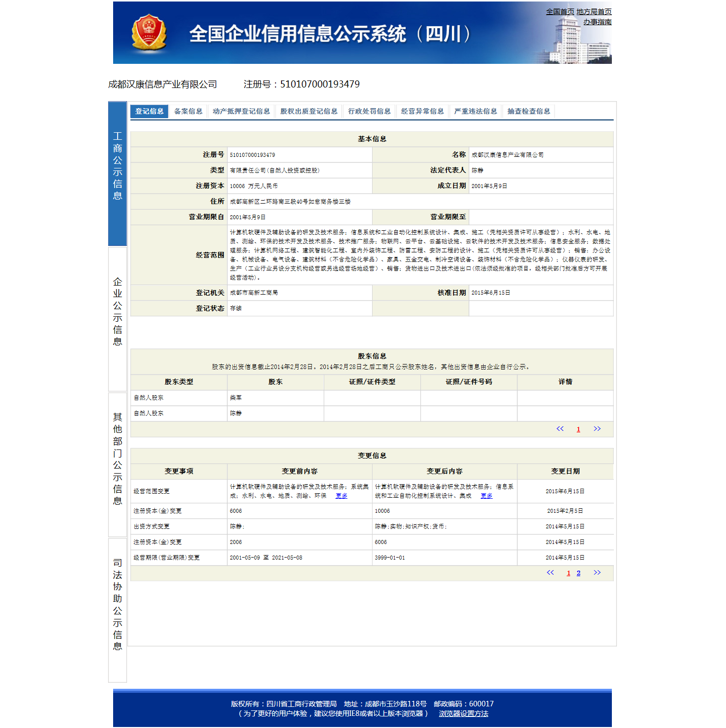Click the 经营期限(营业期限)变更 row label
Screen dimensions: 726x728
coord(166,558)
